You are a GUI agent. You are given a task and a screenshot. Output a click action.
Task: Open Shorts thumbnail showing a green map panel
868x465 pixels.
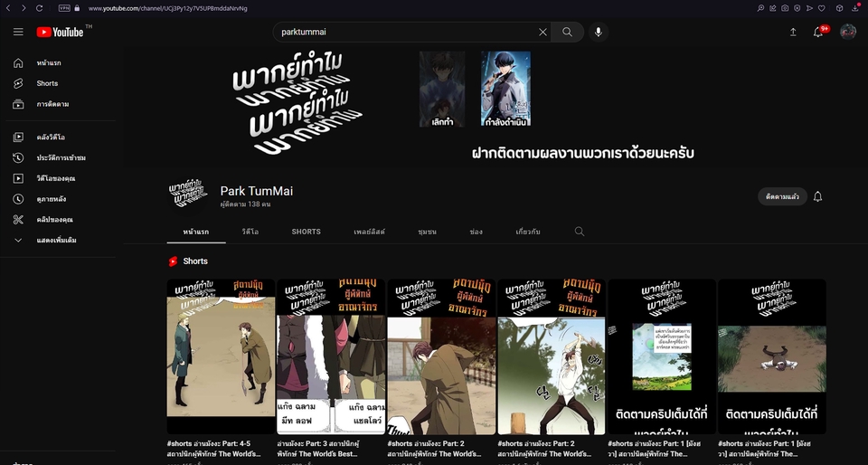[662, 356]
